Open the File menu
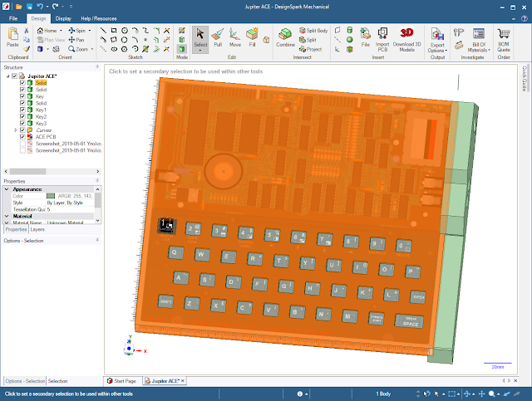Screen dimensions: 532x401 coord(13,18)
